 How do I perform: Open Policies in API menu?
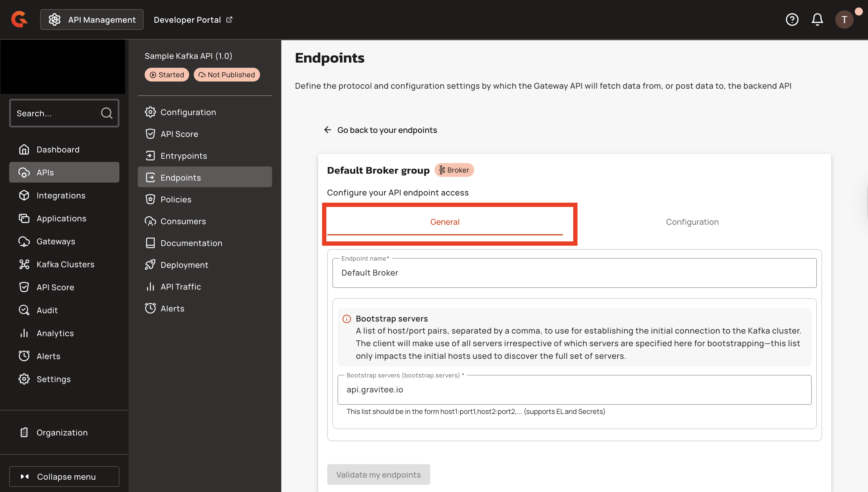(x=176, y=199)
